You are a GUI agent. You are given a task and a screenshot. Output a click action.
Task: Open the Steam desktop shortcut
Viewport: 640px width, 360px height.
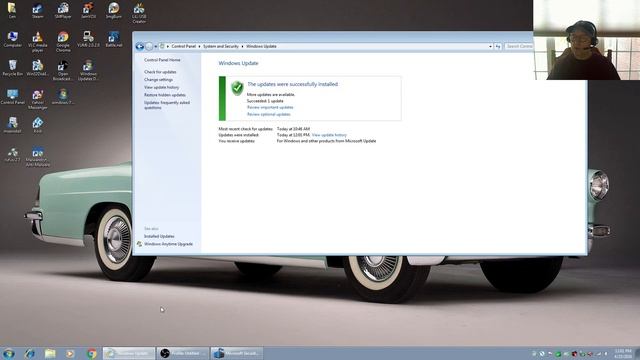[x=38, y=11]
